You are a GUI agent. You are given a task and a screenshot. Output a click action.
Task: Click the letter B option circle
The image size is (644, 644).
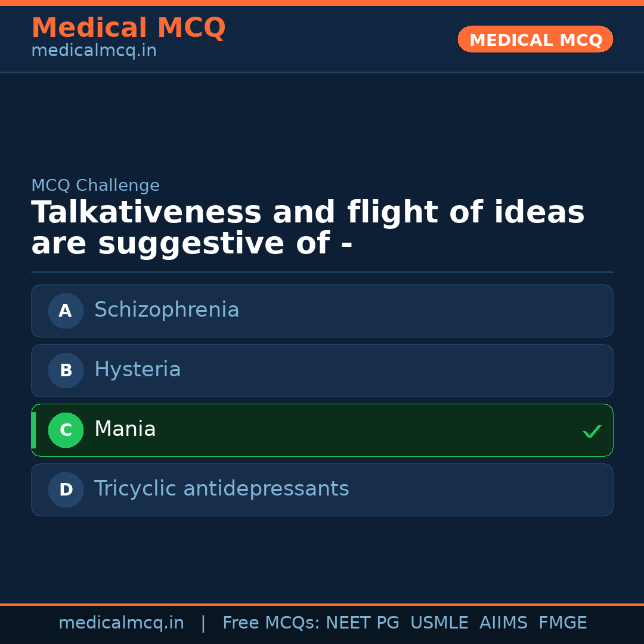pos(66,370)
